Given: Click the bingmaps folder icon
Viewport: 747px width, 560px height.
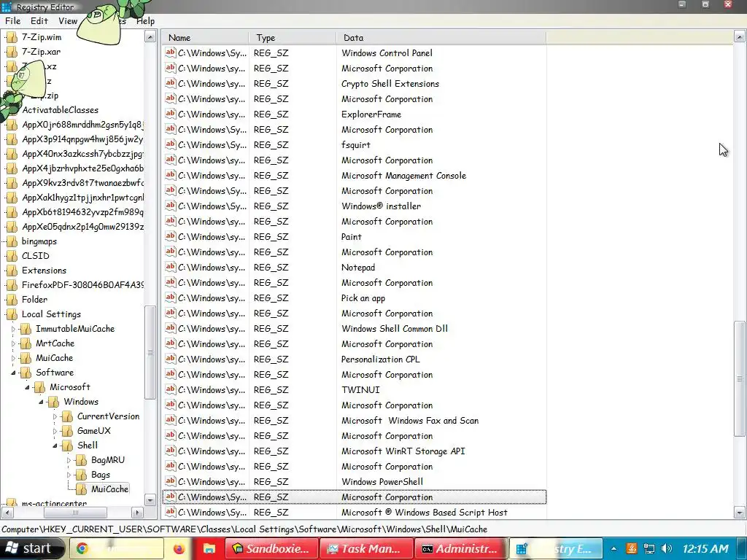Looking at the screenshot, I should 12,241.
